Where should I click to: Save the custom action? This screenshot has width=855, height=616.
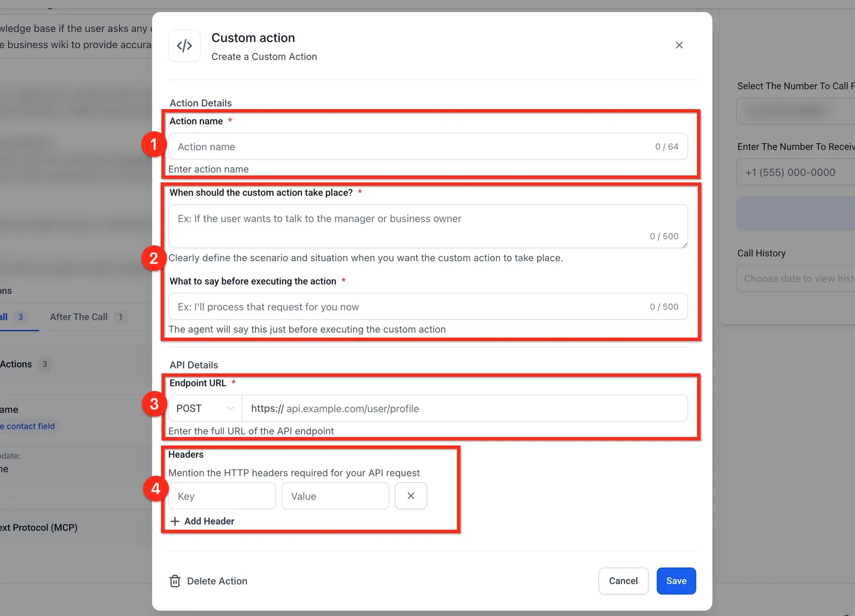click(677, 581)
